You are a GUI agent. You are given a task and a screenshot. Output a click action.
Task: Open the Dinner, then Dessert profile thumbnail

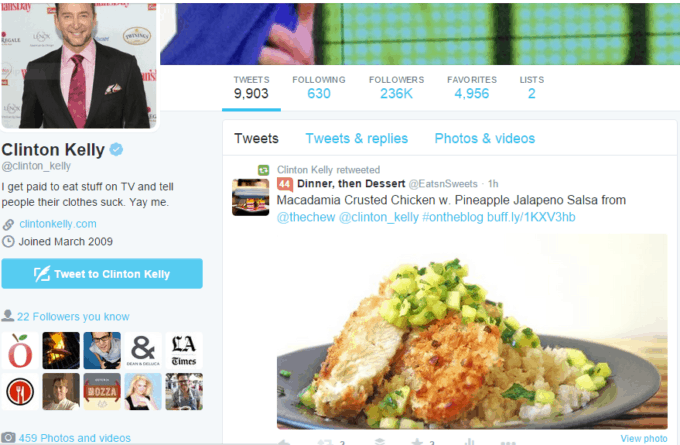click(x=251, y=197)
